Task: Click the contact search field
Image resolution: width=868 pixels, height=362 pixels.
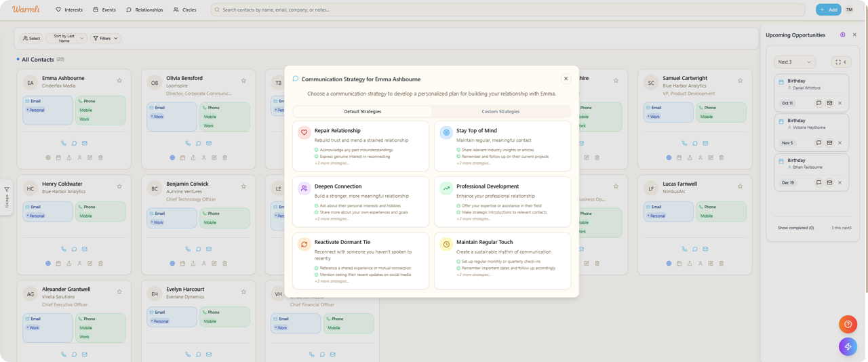Action: (508, 9)
